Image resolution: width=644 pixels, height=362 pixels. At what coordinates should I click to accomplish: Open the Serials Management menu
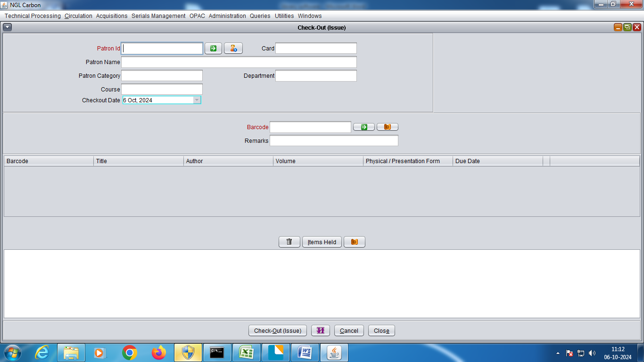pos(158,16)
